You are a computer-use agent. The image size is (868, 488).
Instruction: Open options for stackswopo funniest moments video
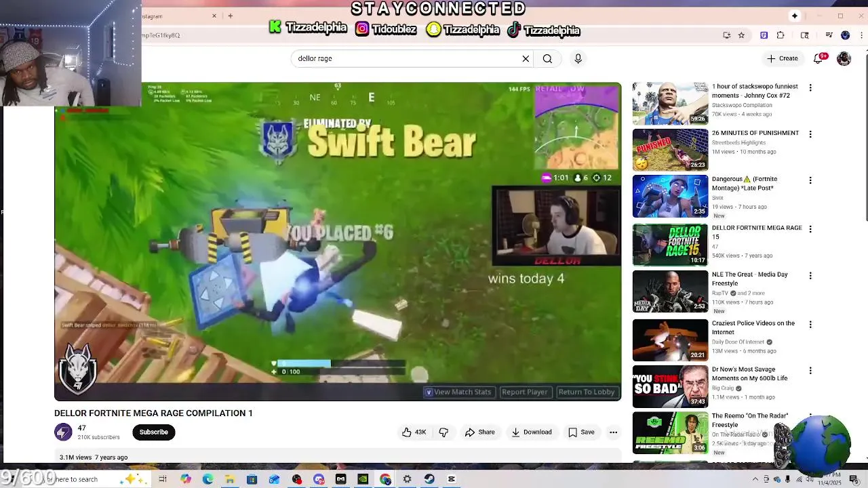coord(810,87)
